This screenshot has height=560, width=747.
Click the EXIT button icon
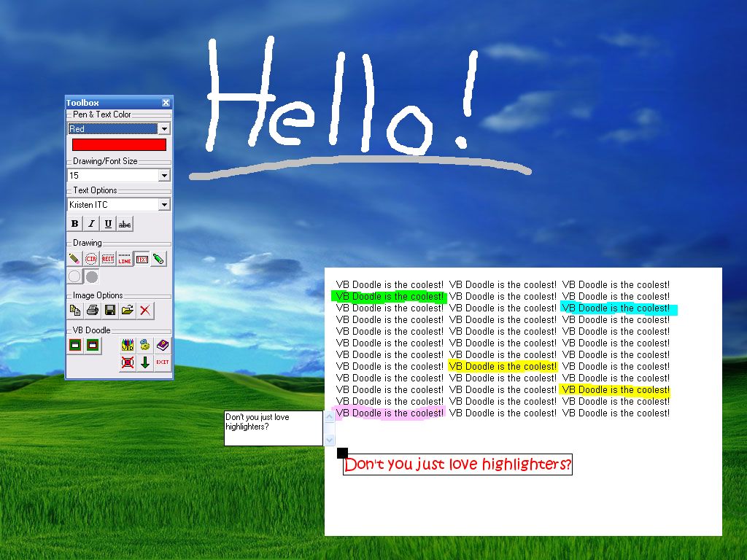click(x=163, y=362)
